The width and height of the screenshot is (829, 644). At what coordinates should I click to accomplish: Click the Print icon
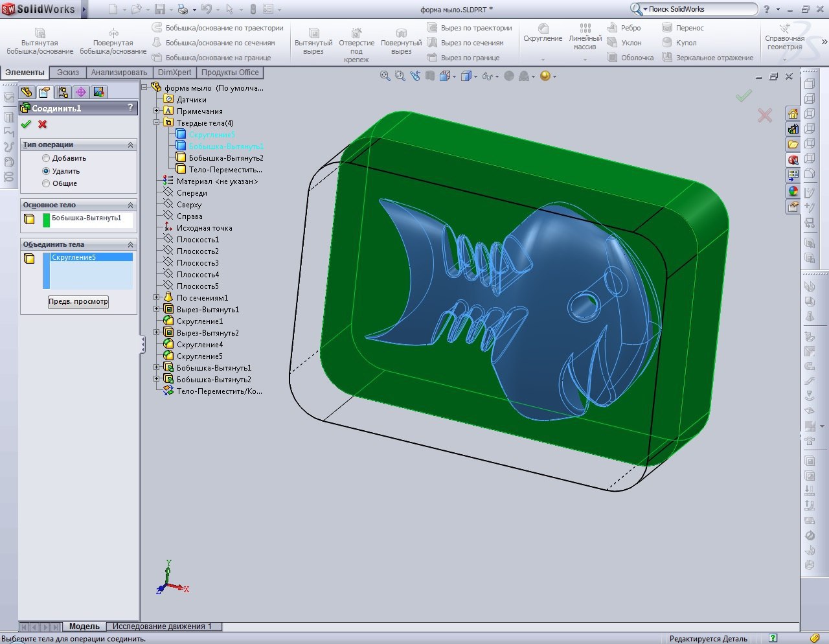pyautogui.click(x=183, y=9)
